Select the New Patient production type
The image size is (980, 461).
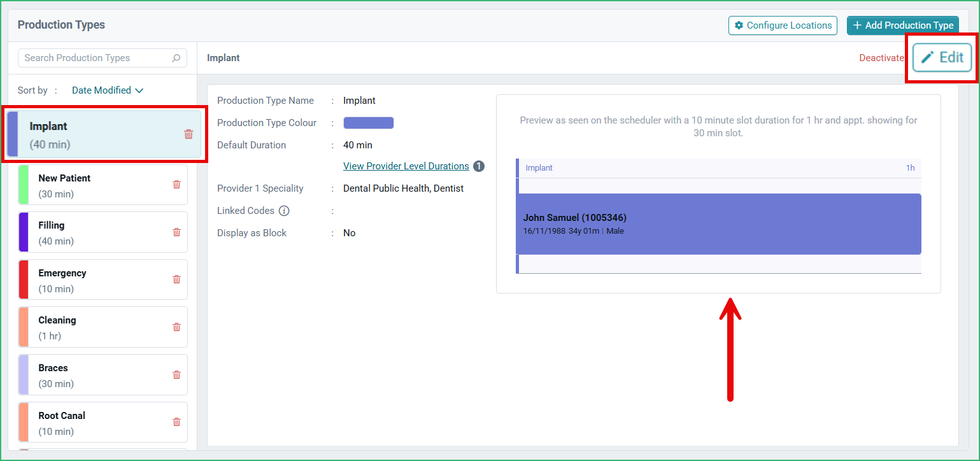pos(103,185)
